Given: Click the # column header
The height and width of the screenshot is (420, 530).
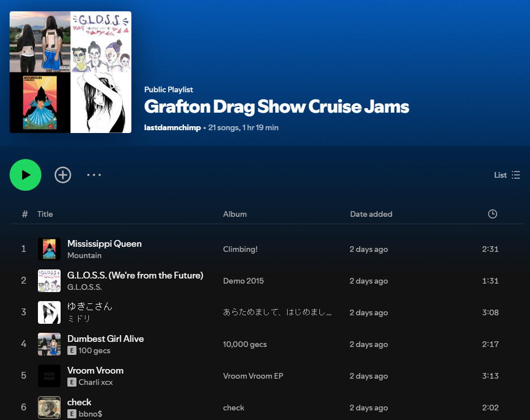Looking at the screenshot, I should (x=25, y=214).
